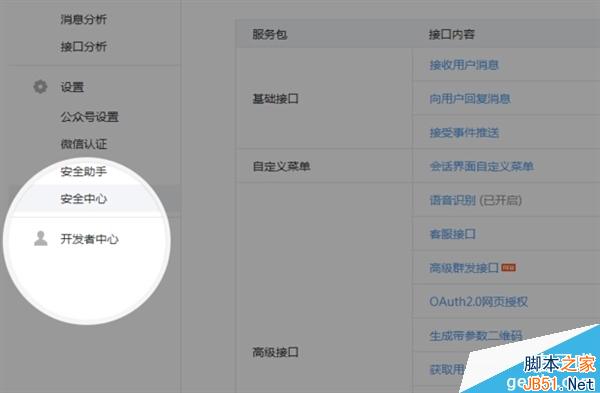Open 安全助手 menu item
The height and width of the screenshot is (393, 600).
(x=83, y=171)
